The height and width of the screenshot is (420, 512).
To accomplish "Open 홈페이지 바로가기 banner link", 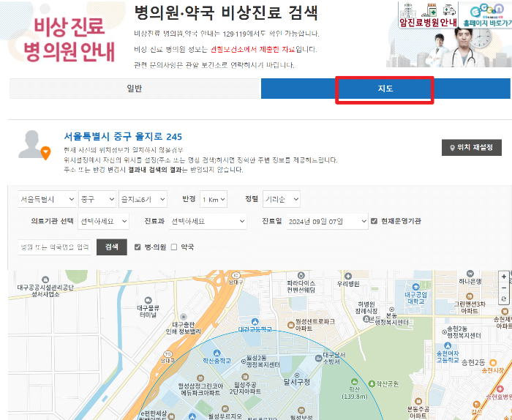I will [x=486, y=15].
